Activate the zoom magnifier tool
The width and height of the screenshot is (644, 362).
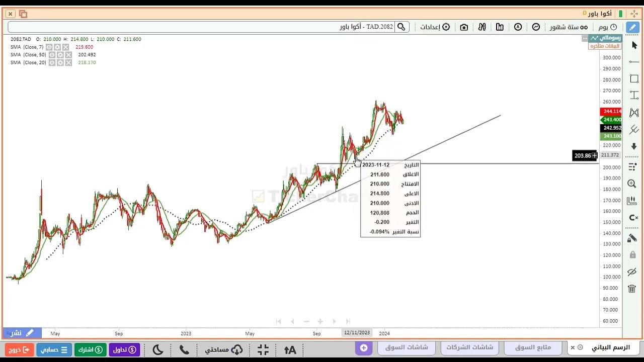632,184
